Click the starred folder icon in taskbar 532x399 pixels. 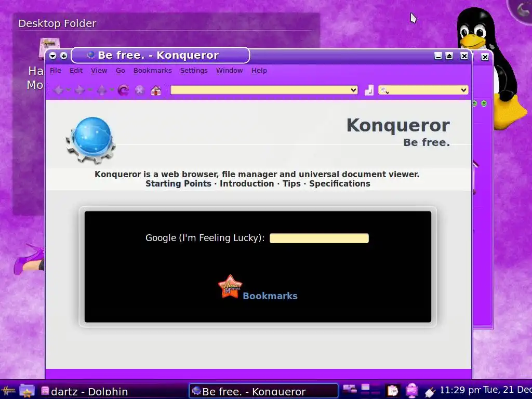click(x=27, y=391)
